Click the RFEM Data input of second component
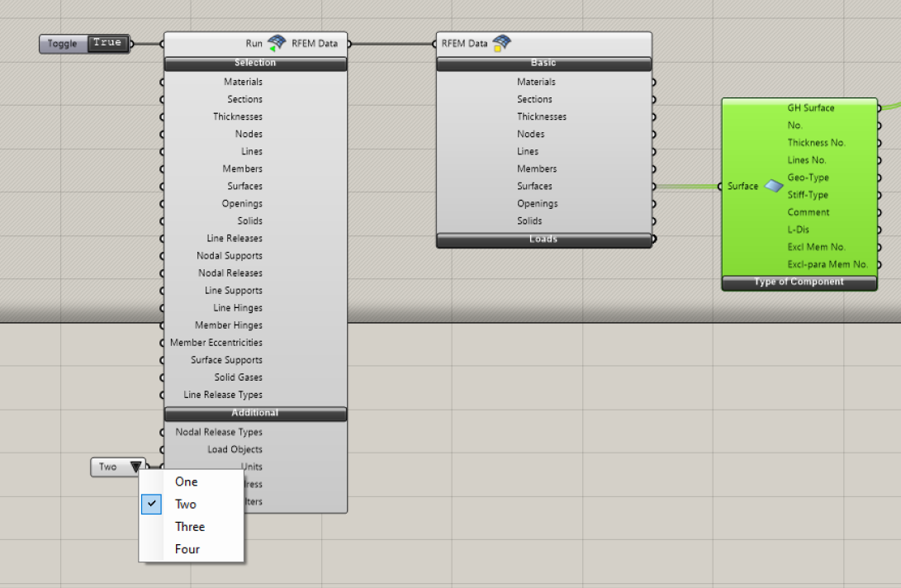901x588 pixels. pos(464,44)
